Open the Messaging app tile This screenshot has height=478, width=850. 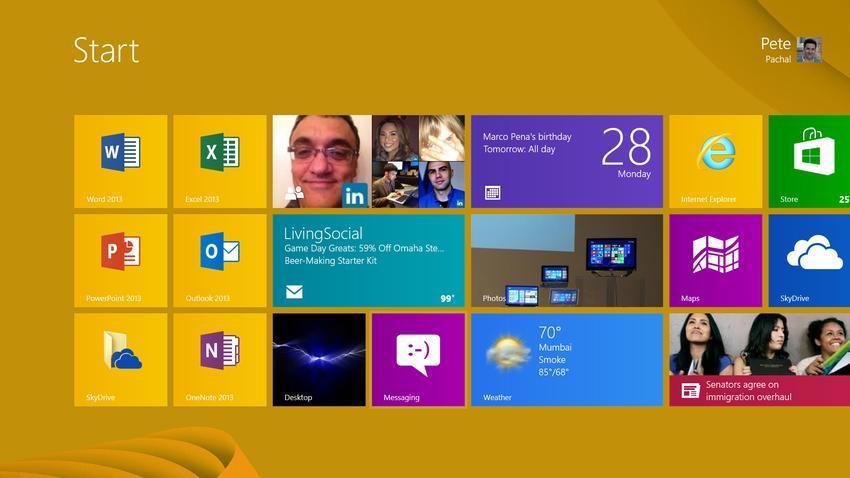tap(418, 359)
